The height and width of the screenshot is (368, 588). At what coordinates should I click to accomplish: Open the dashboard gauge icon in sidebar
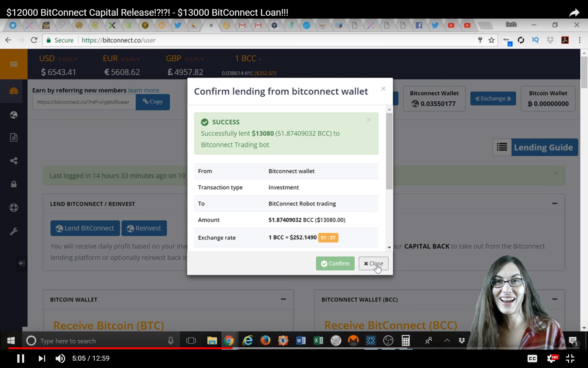tap(14, 91)
